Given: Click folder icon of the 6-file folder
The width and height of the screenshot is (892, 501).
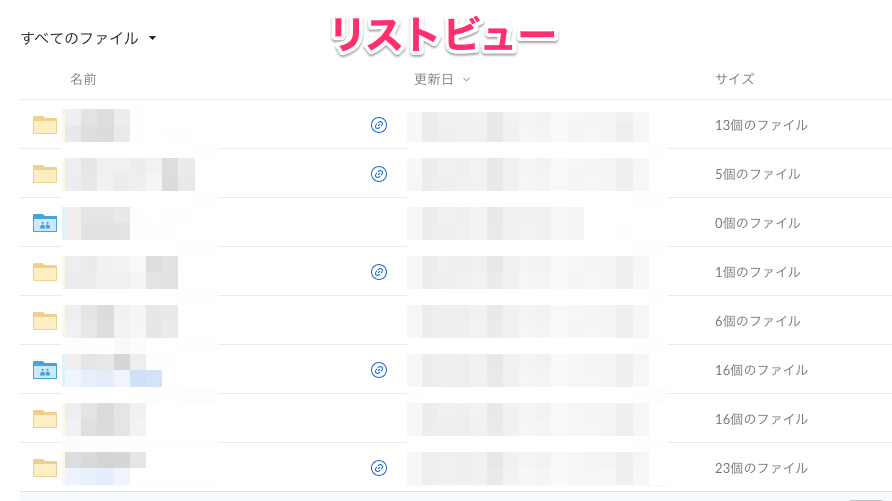Looking at the screenshot, I should pyautogui.click(x=45, y=321).
